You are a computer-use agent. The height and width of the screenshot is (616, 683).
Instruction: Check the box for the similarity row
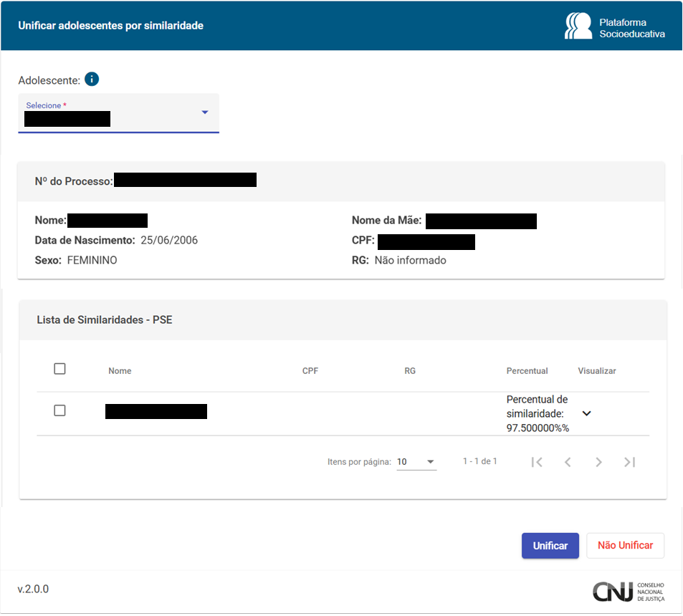(x=60, y=410)
